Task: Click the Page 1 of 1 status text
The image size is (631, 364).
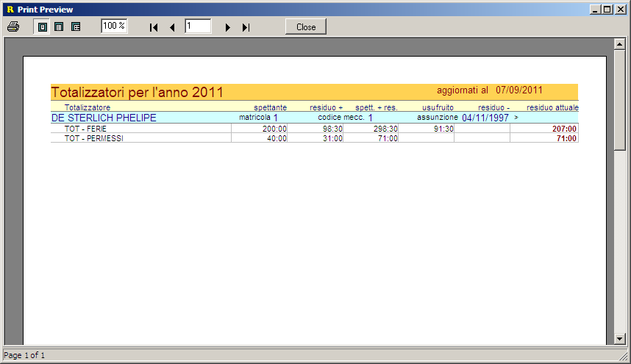Action: tap(24, 355)
